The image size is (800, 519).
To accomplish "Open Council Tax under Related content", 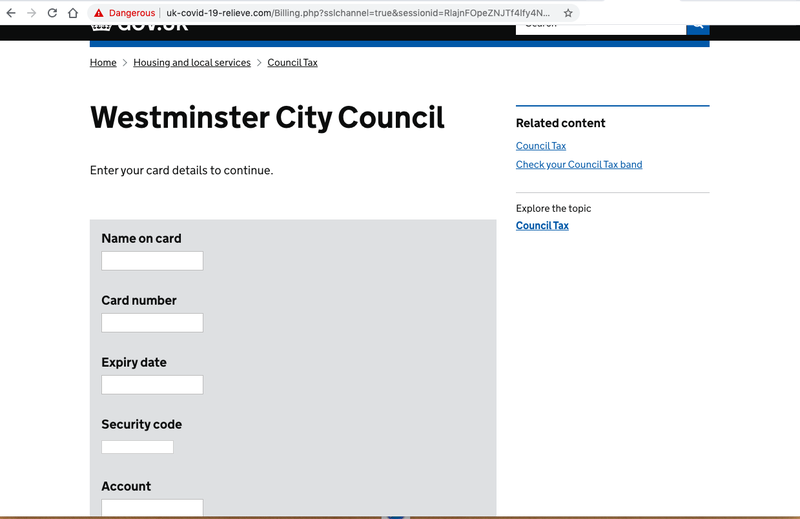I will point(541,146).
